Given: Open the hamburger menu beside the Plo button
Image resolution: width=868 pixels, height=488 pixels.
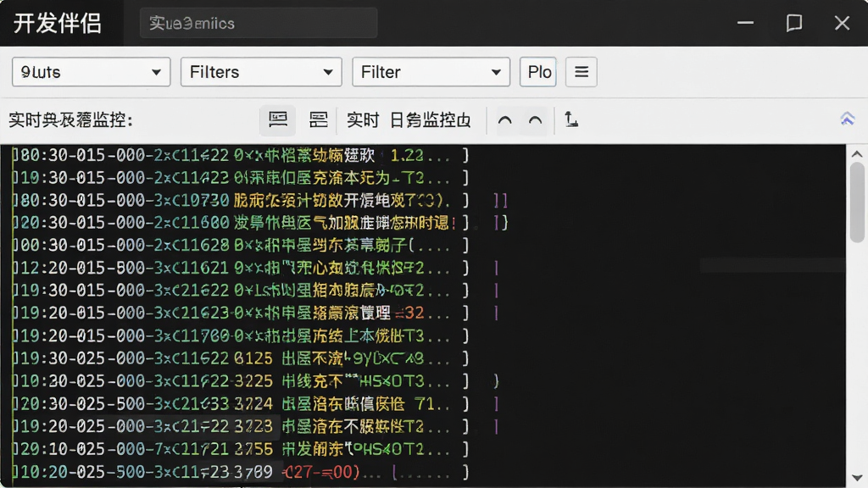Looking at the screenshot, I should 581,72.
